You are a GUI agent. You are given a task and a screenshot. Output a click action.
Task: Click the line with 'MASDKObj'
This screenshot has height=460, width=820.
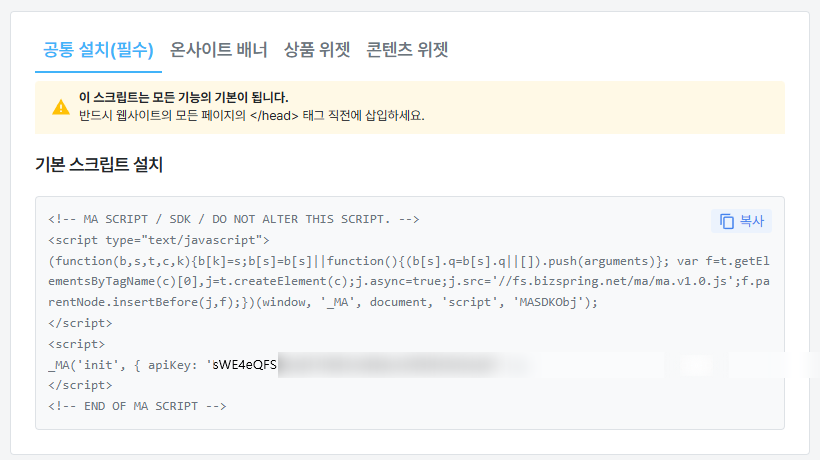323,302
